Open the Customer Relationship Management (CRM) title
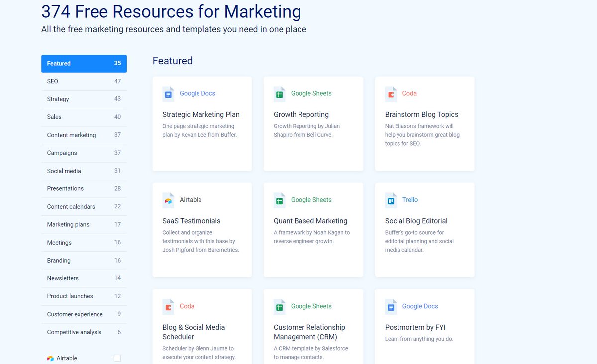This screenshot has width=597, height=364. coord(309,332)
